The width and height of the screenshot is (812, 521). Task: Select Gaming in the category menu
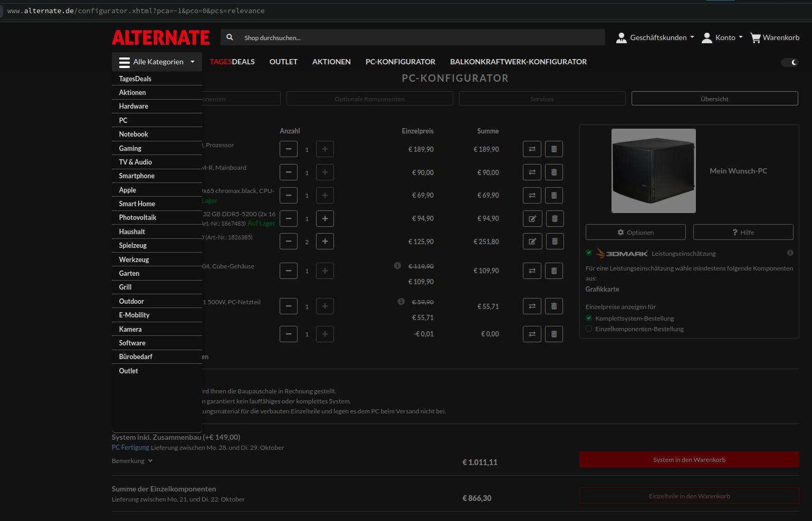point(130,149)
